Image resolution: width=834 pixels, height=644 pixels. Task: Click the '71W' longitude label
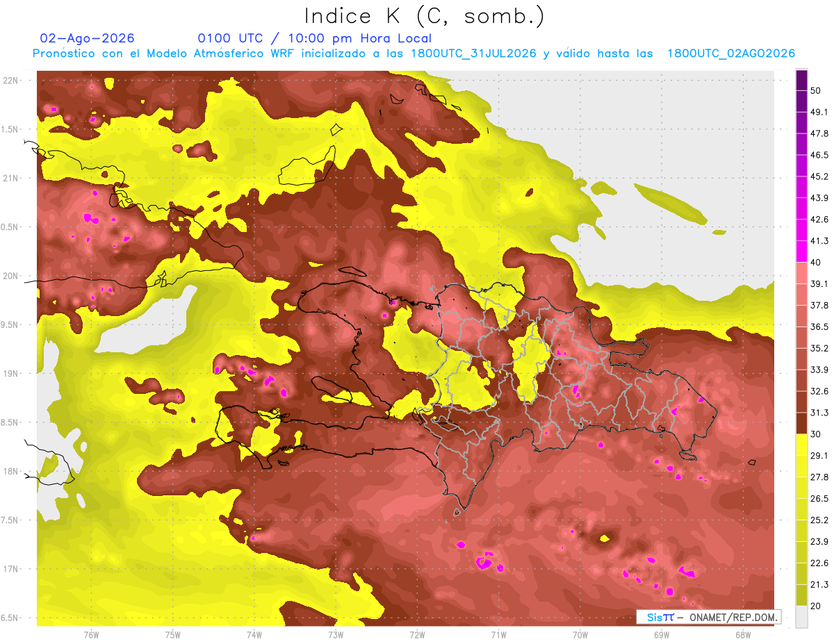point(498,634)
